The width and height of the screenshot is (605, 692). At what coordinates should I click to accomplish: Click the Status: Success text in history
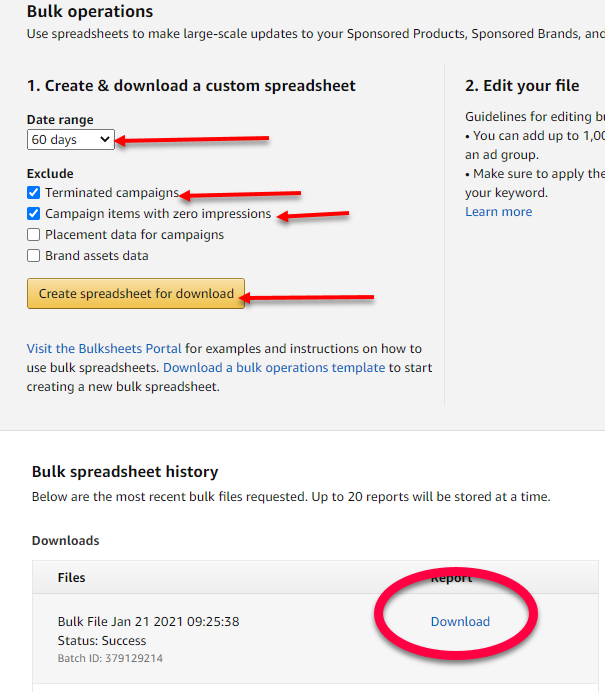coord(102,641)
